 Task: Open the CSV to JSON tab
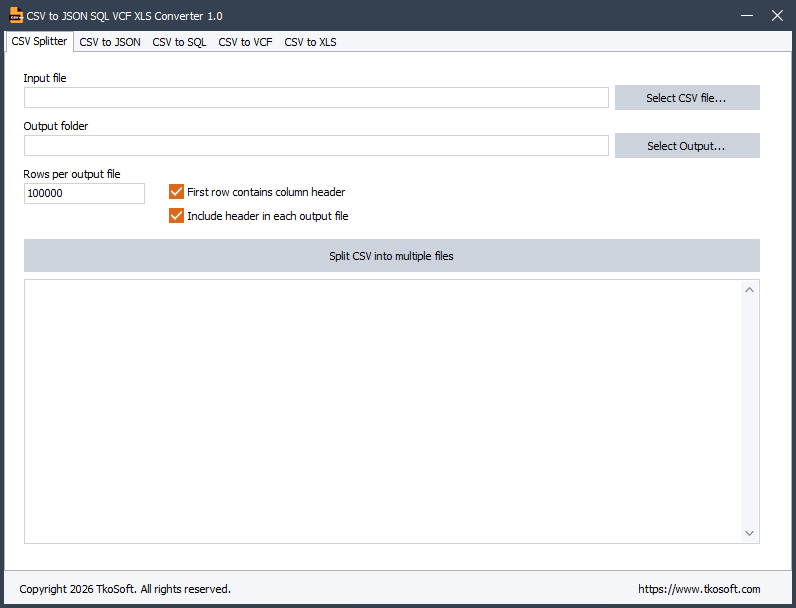click(110, 42)
